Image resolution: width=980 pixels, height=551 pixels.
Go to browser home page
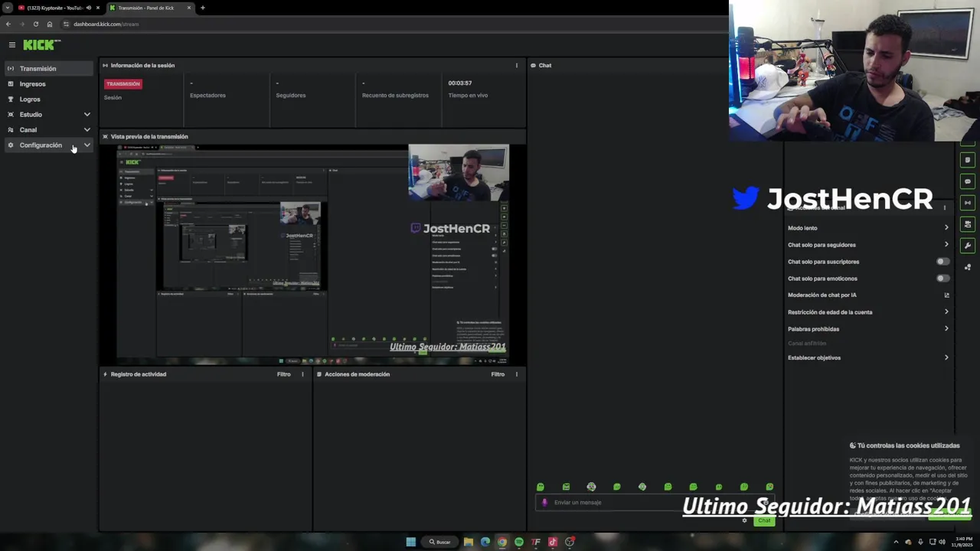[50, 24]
